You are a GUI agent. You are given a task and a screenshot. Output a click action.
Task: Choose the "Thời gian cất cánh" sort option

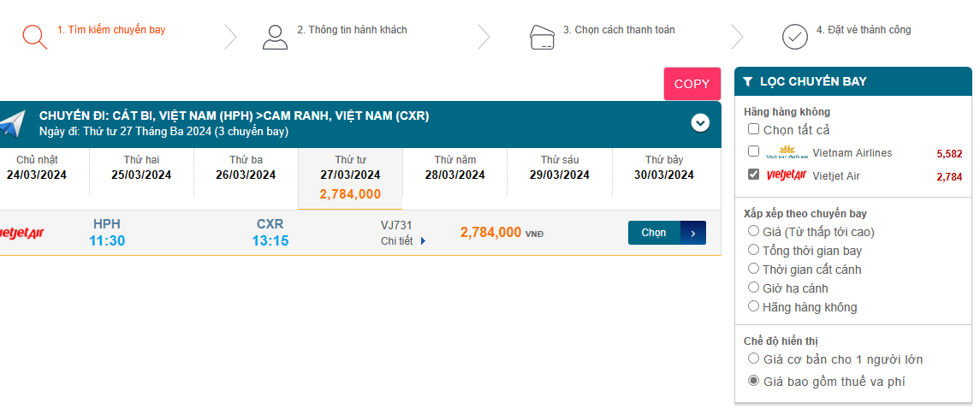click(x=754, y=269)
